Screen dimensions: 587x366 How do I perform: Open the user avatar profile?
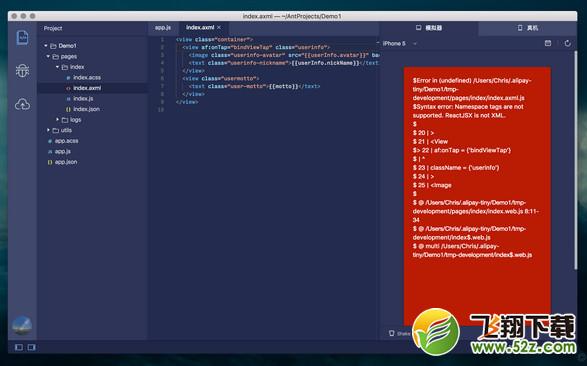[22, 326]
